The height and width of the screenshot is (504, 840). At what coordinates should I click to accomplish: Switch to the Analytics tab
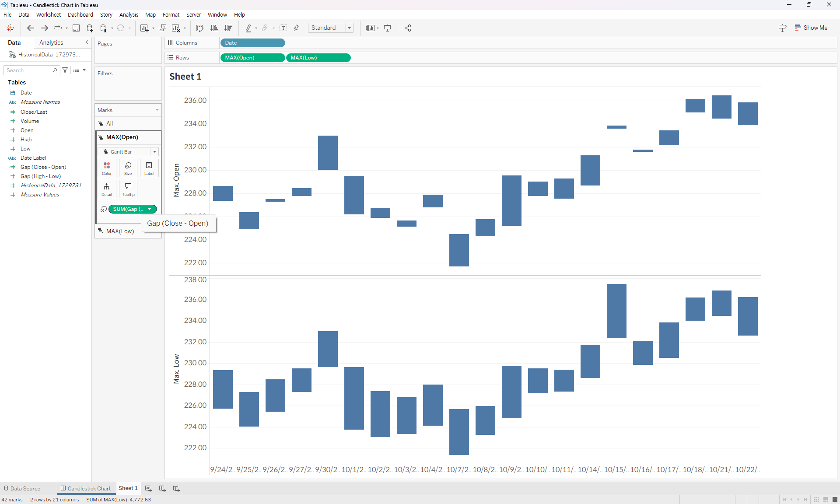coord(51,42)
